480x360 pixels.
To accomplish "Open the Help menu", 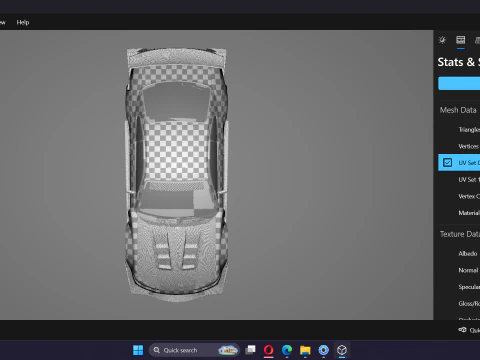I will point(23,22).
